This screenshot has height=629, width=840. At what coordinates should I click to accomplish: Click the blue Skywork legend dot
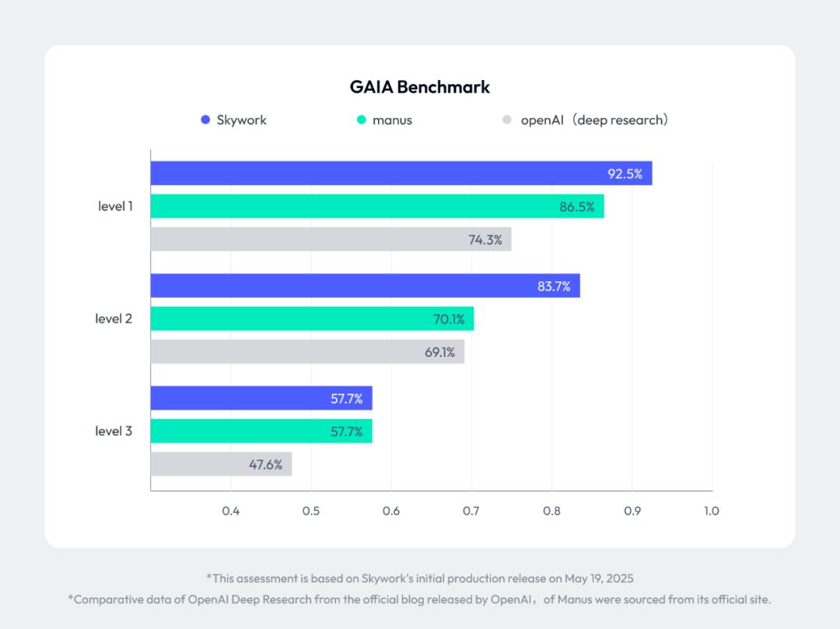tap(205, 120)
